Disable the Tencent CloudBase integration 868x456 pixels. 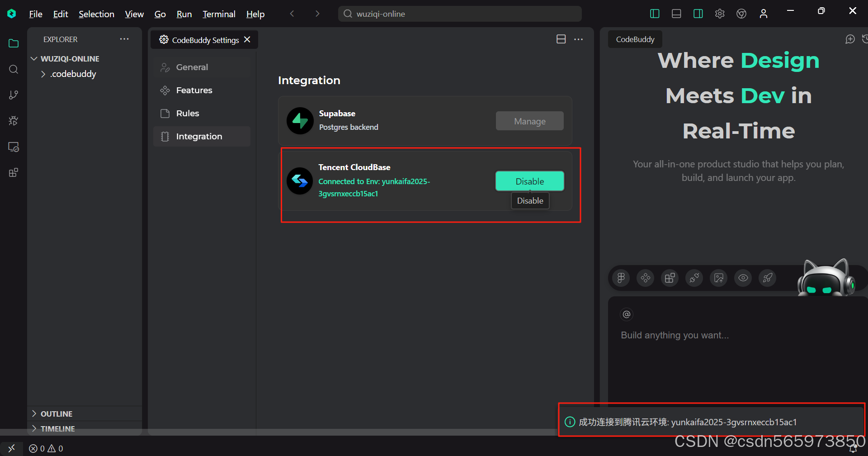(529, 181)
